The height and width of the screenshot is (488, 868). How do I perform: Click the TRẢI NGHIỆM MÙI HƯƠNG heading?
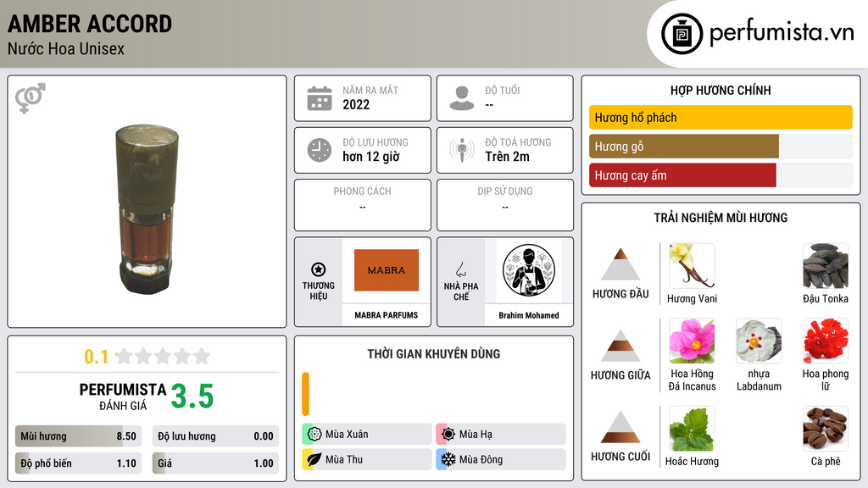tap(721, 218)
